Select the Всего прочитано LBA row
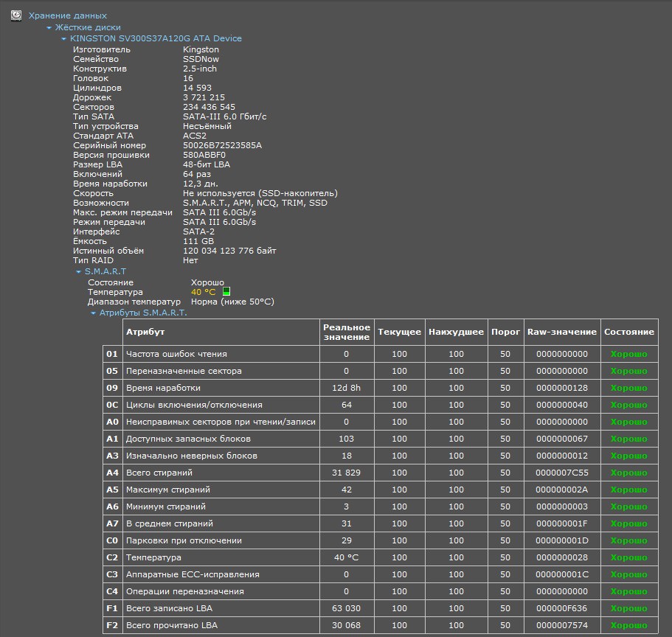This screenshot has height=637, width=672. pyautogui.click(x=381, y=625)
